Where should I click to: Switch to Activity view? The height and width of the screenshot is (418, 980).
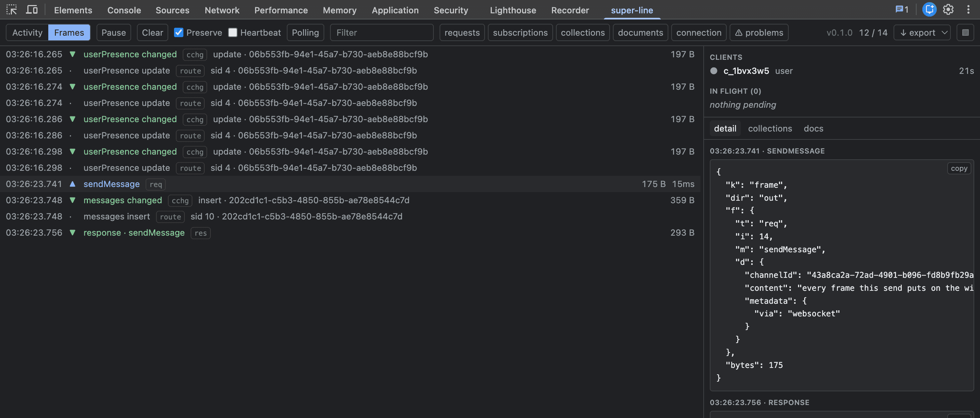pos(27,33)
